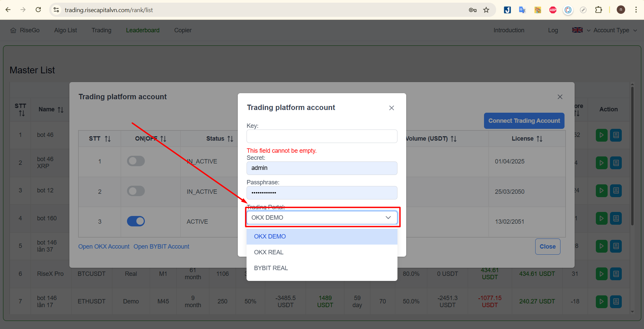Toggle ON switch for account row 1
Viewport: 644px width, 329px height.
pyautogui.click(x=136, y=161)
